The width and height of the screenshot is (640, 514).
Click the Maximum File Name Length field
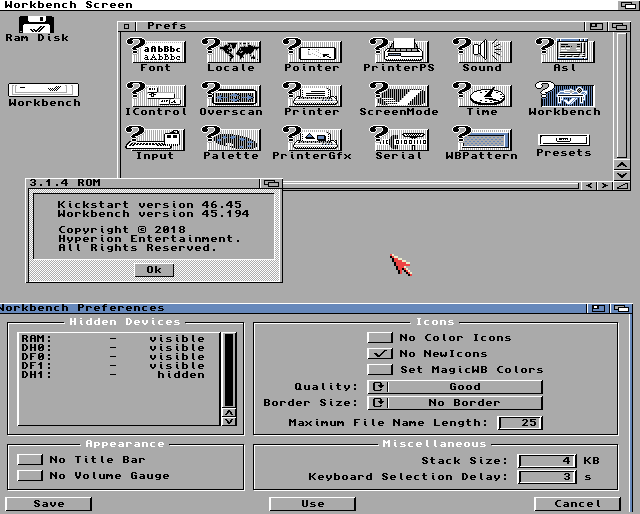[x=520, y=423]
